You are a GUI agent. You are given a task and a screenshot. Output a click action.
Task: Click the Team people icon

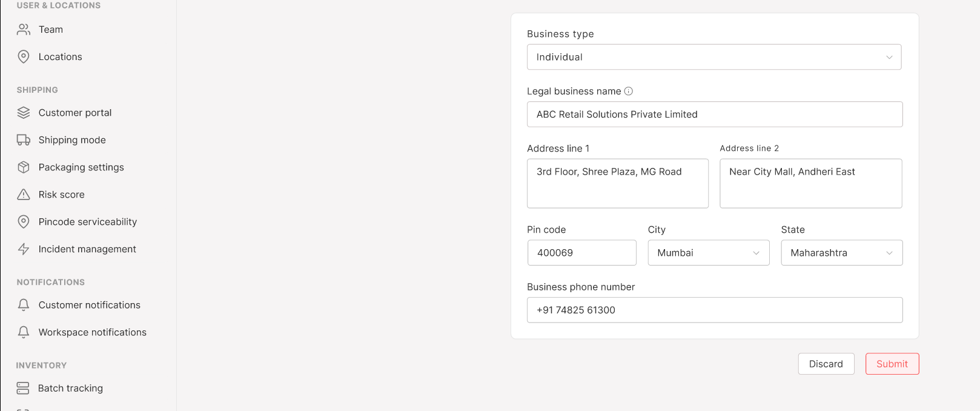point(24,29)
